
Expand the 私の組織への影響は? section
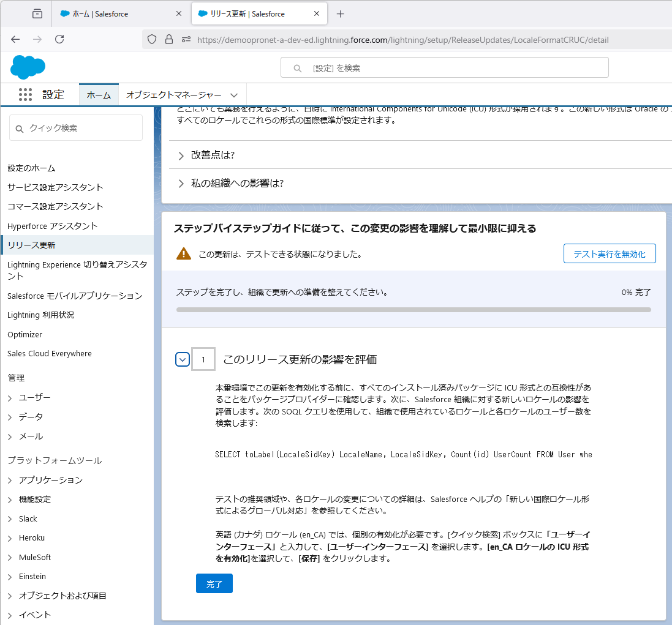(x=181, y=184)
